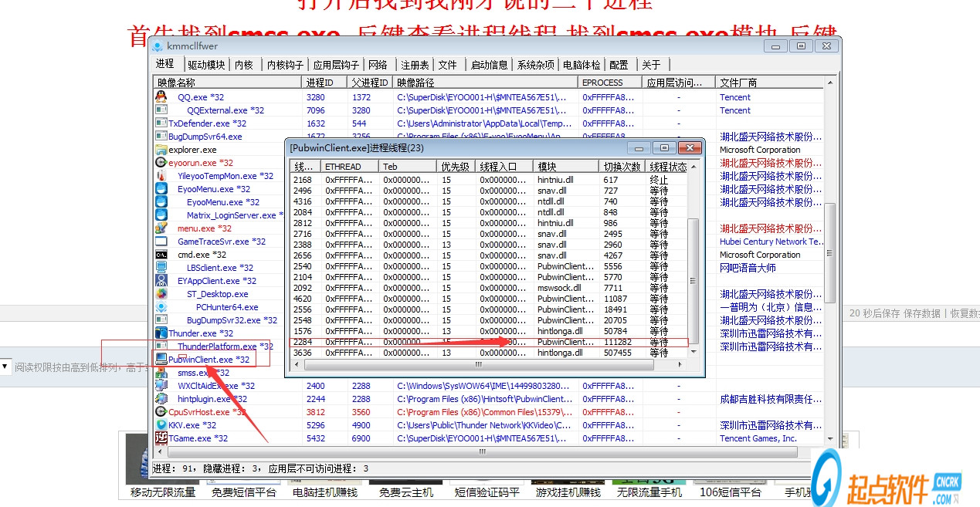Sort by 父进程ID column header

pos(369,83)
